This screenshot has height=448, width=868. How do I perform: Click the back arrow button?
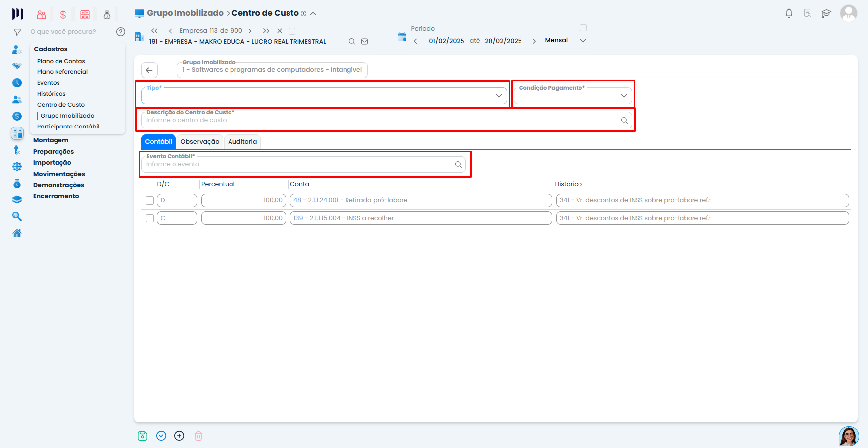149,70
